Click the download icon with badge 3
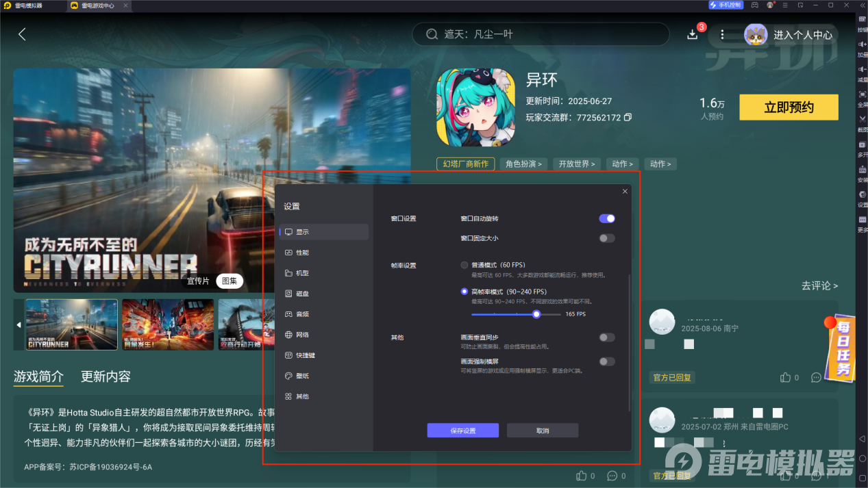This screenshot has height=488, width=868. tap(693, 34)
